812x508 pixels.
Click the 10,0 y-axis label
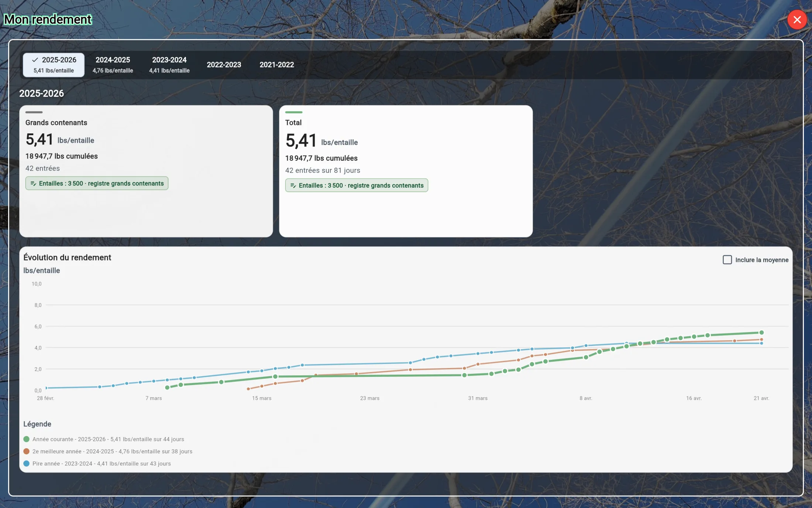37,284
